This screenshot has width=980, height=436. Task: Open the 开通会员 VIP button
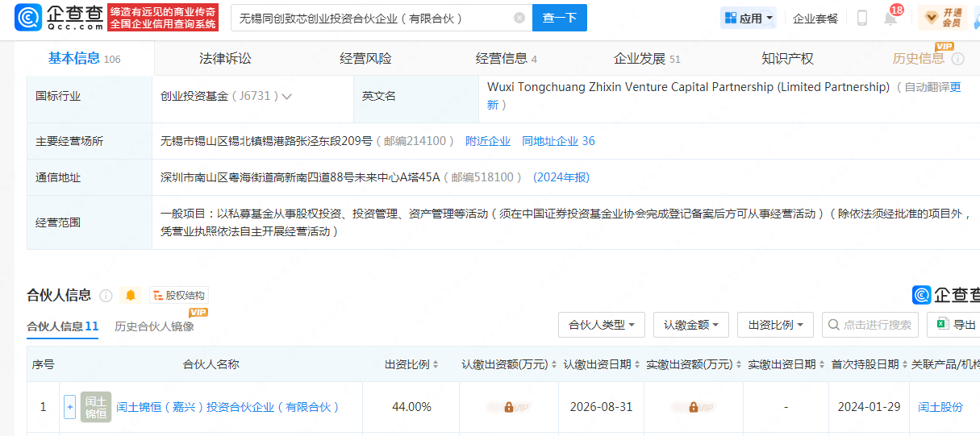tap(943, 18)
